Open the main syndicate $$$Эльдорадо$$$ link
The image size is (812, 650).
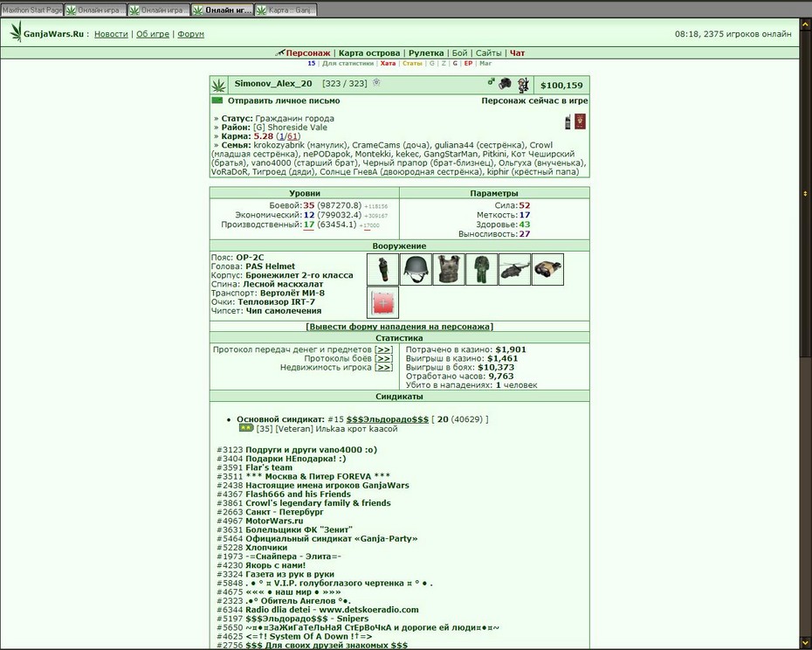click(388, 418)
